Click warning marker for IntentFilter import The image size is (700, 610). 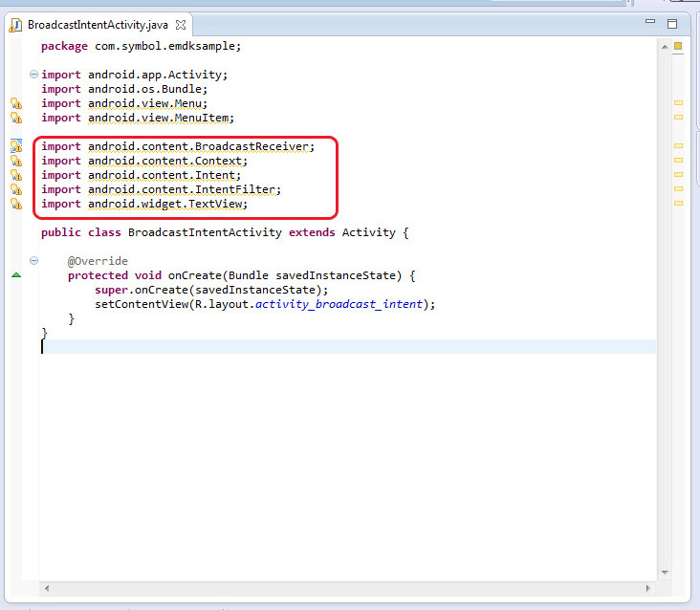(x=15, y=189)
